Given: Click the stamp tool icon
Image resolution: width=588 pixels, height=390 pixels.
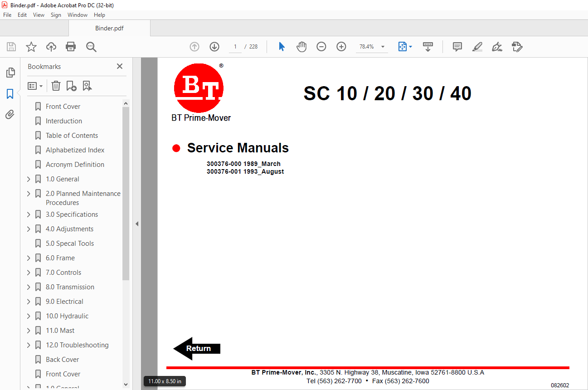Looking at the screenshot, I should tap(517, 47).
